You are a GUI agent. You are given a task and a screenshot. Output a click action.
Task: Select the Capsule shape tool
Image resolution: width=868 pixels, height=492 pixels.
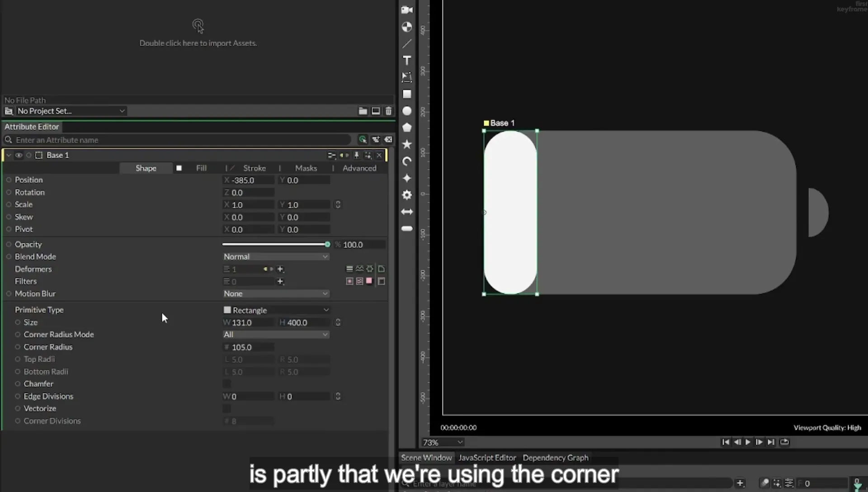pyautogui.click(x=407, y=228)
